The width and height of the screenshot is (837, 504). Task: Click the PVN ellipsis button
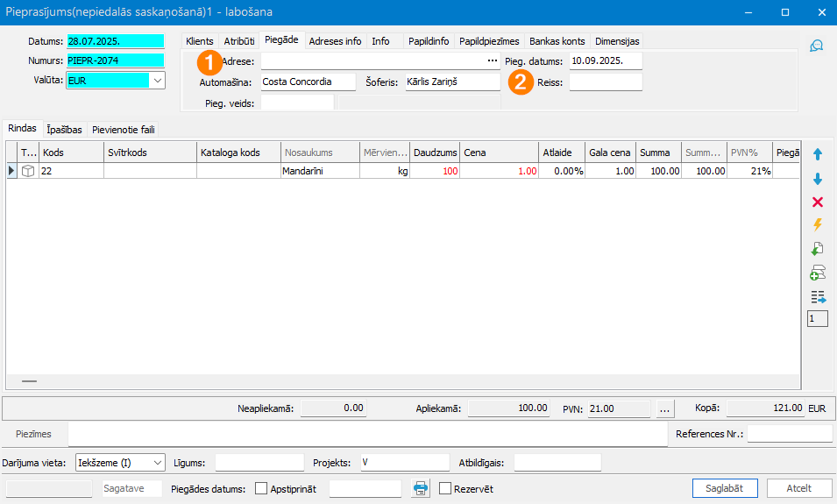[664, 409]
